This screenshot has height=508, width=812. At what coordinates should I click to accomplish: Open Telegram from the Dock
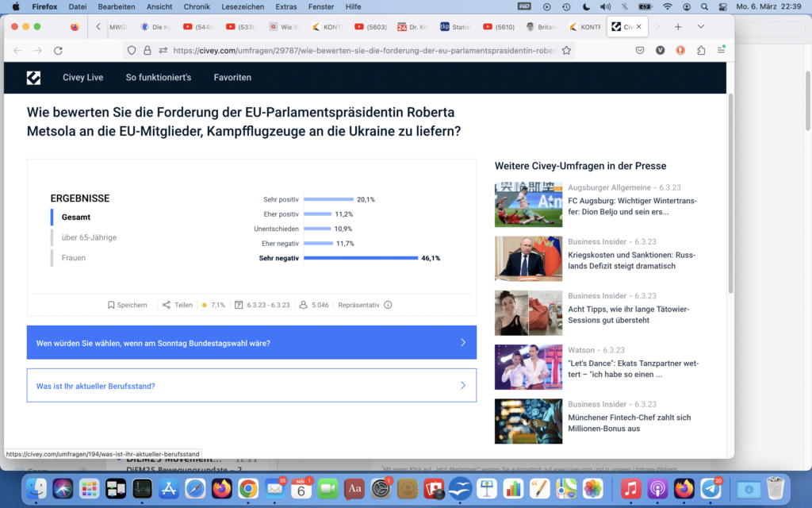click(x=711, y=488)
